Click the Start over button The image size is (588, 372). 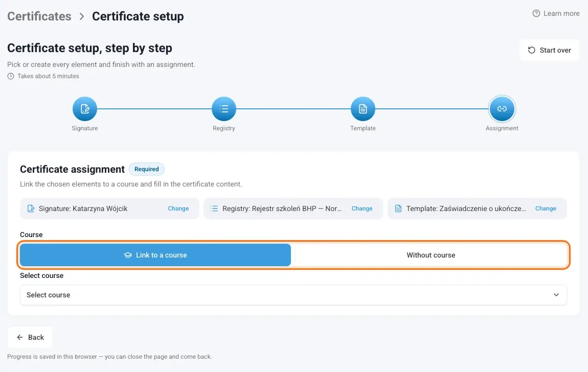pyautogui.click(x=549, y=50)
